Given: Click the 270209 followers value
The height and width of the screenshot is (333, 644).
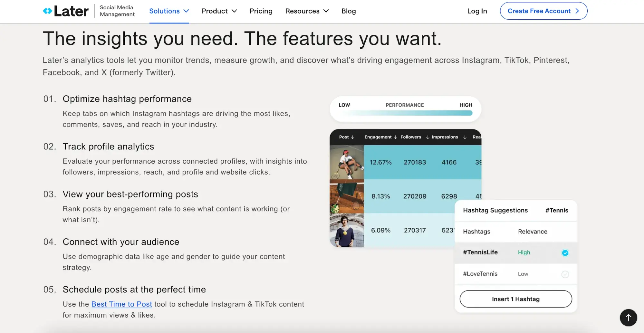Looking at the screenshot, I should point(415,196).
